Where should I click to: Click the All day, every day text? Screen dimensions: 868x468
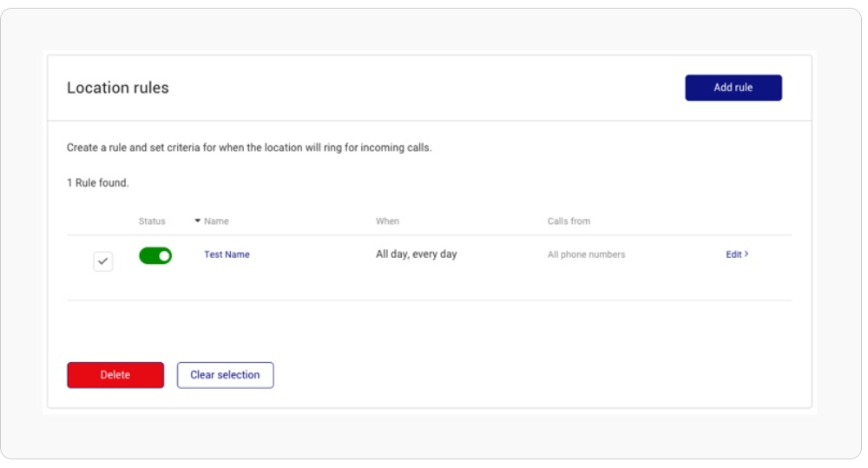417,254
